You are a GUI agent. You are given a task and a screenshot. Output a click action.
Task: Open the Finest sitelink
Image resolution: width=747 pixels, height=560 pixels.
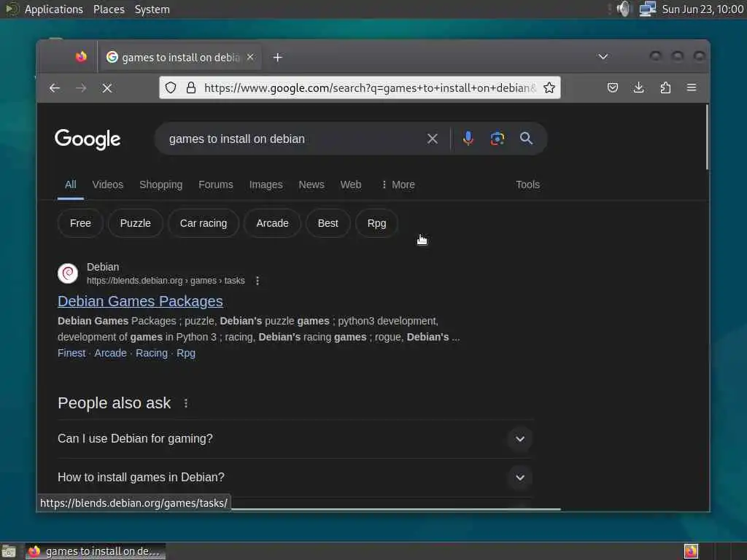pos(71,354)
